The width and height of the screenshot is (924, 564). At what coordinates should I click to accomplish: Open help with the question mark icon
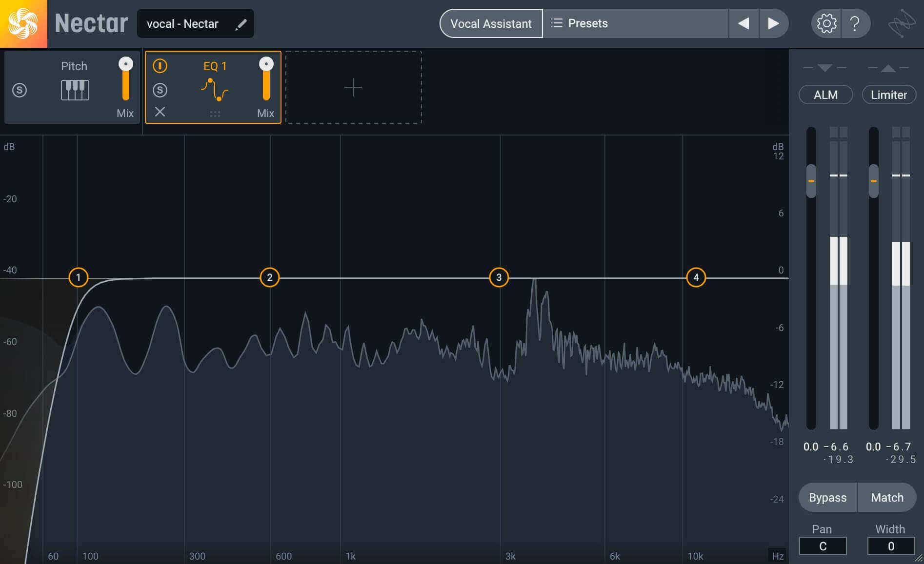tap(855, 23)
